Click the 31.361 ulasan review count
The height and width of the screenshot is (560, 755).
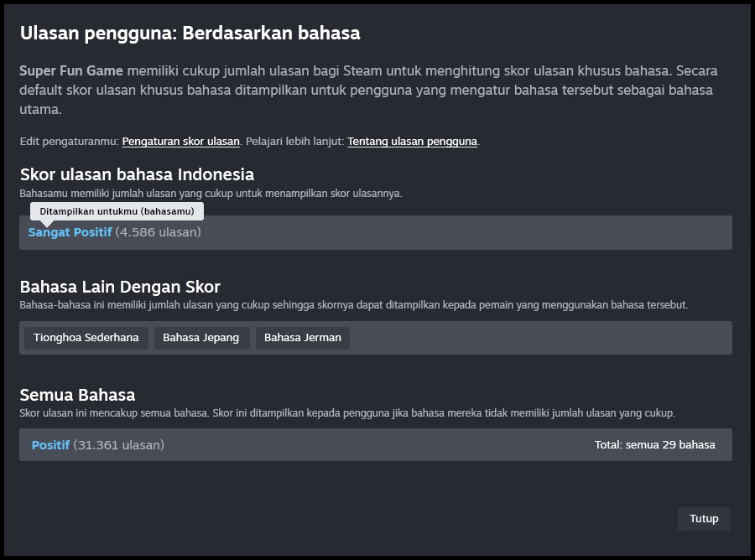(118, 445)
